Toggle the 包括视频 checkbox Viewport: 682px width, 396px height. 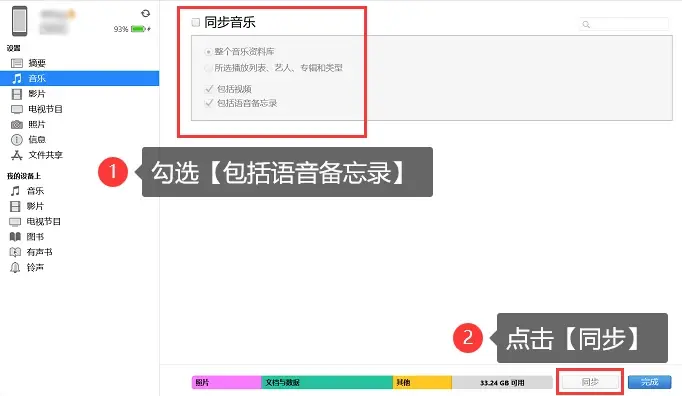pyautogui.click(x=209, y=89)
